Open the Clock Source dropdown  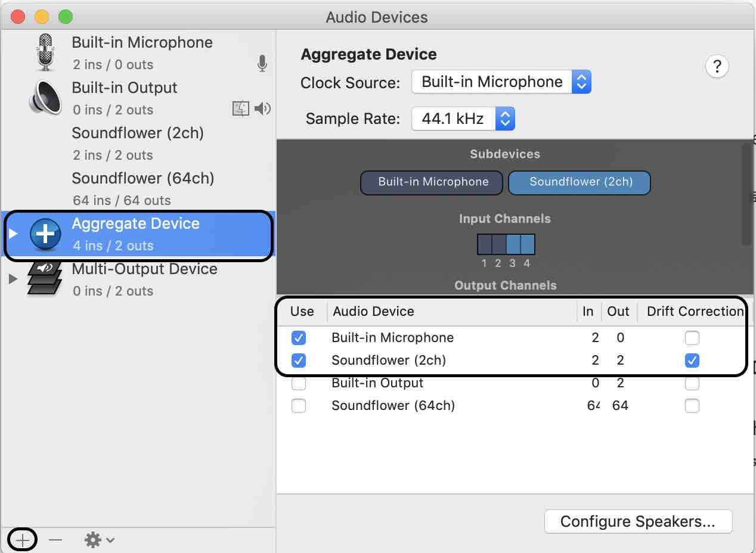501,82
